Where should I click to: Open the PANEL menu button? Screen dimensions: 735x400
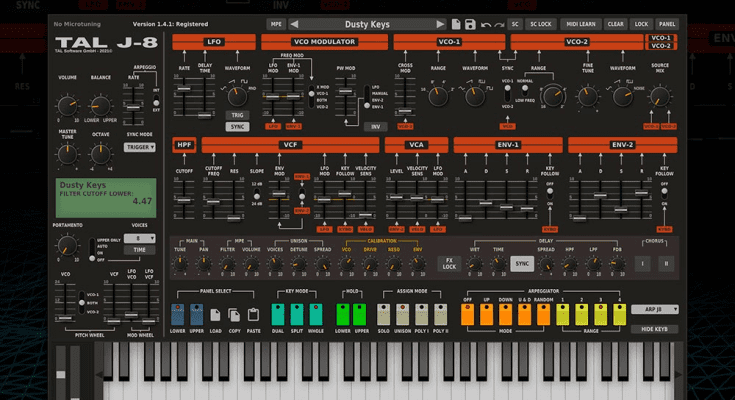(x=667, y=23)
